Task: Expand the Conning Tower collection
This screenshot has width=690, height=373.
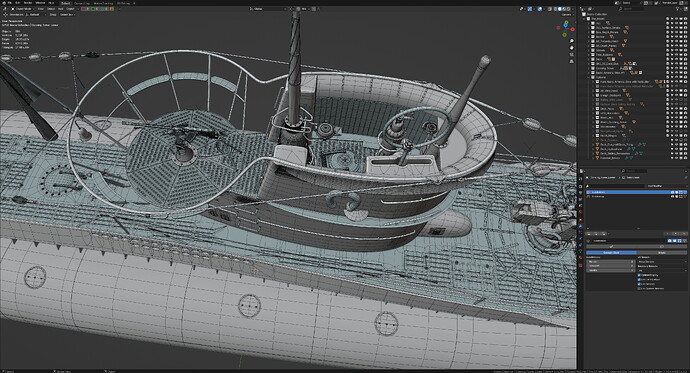Action: click(x=588, y=68)
